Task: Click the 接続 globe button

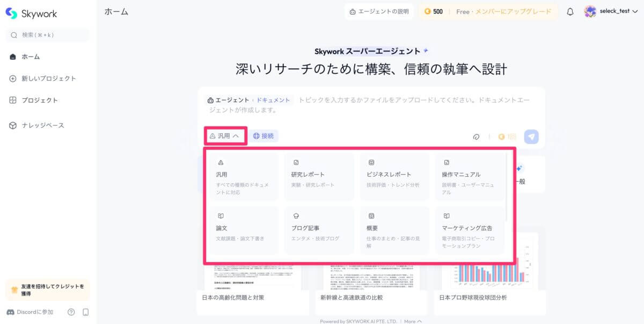Action: [263, 136]
